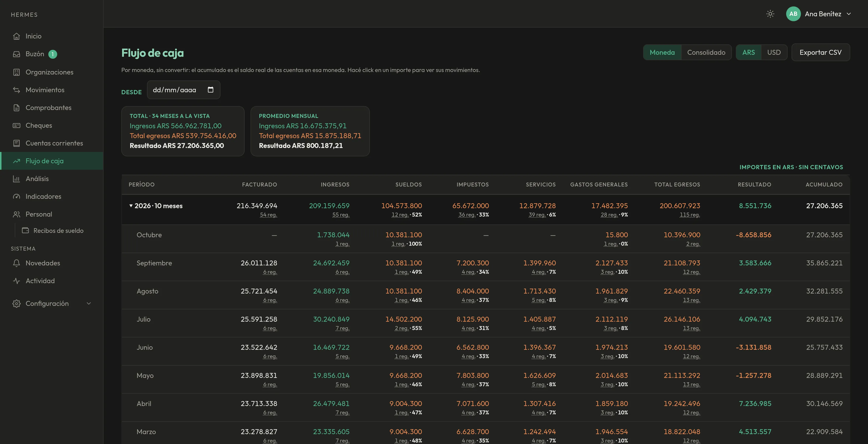Toggle the light theme sun icon
Screen dimensions: 868x444
(x=770, y=14)
